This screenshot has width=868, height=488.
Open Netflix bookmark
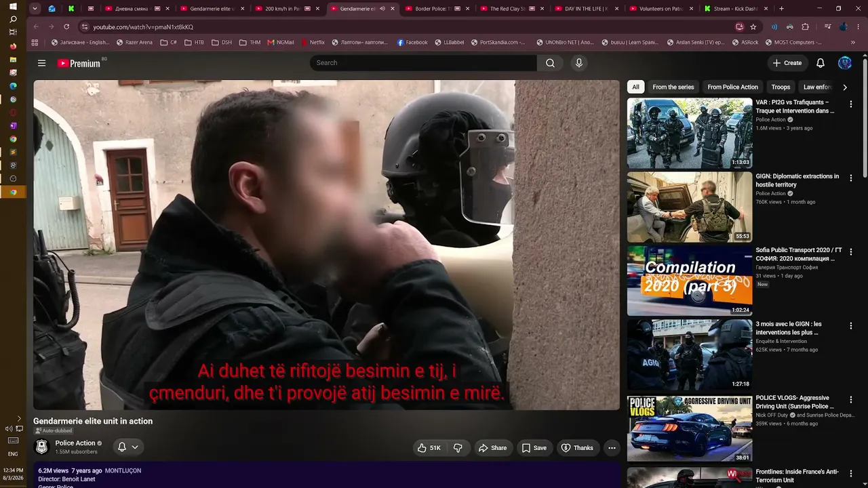tap(312, 42)
